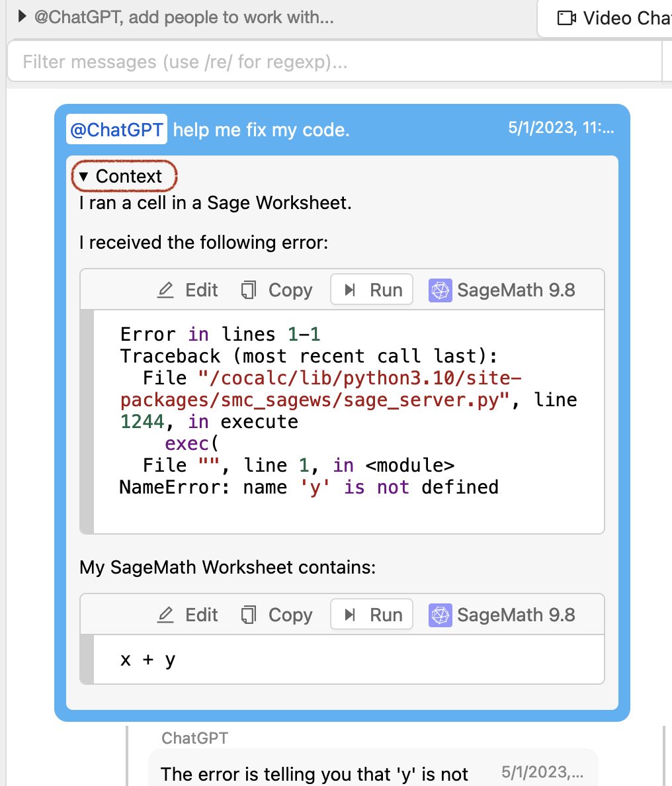Click the @ChatGPT mention tag
Image resolution: width=672 pixels, height=786 pixels.
(116, 130)
